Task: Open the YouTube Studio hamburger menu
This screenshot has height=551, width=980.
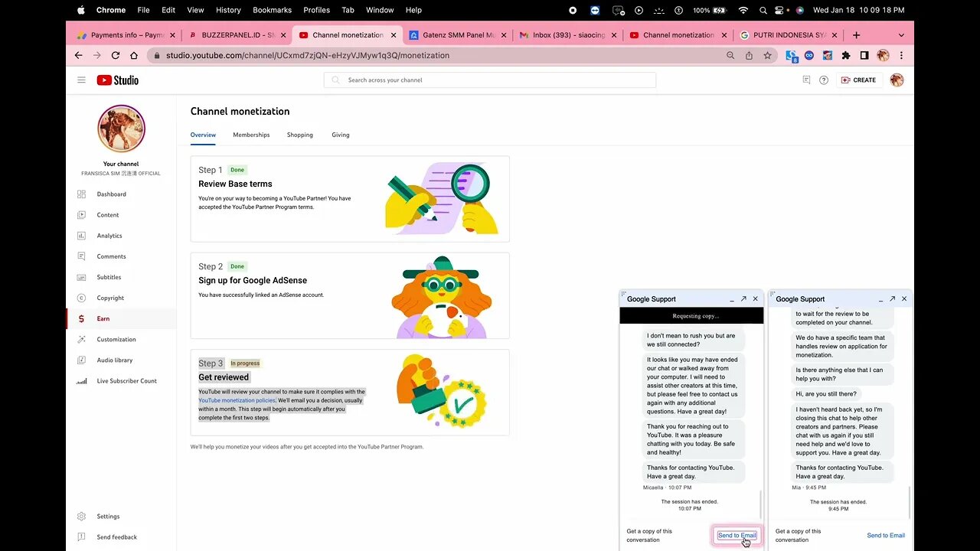Action: tap(81, 80)
